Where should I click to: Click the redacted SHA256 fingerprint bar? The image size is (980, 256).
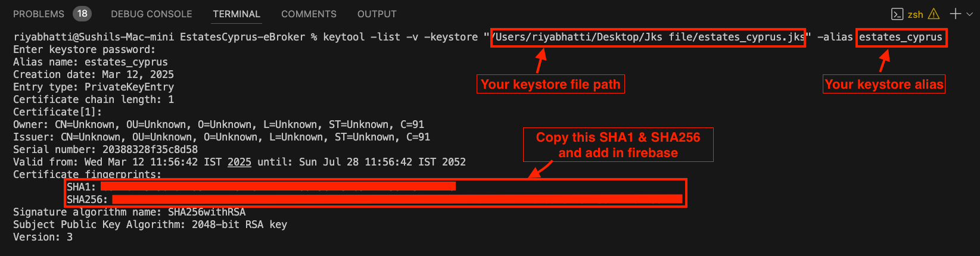pos(397,199)
